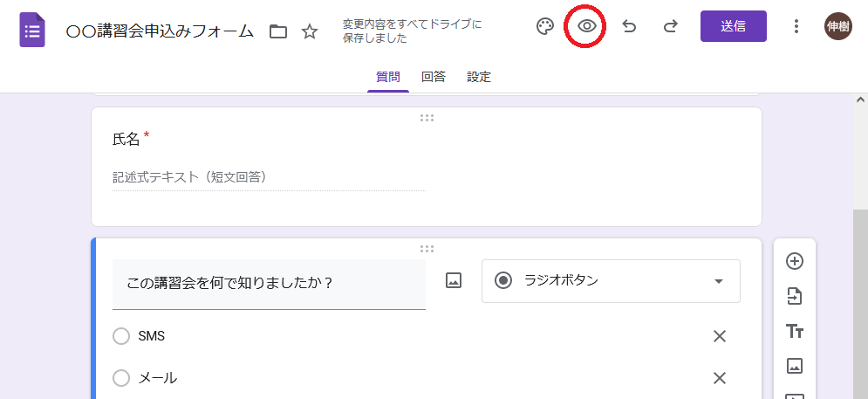This screenshot has width=868, height=399.
Task: Remove the SMS option
Action: coord(719,336)
